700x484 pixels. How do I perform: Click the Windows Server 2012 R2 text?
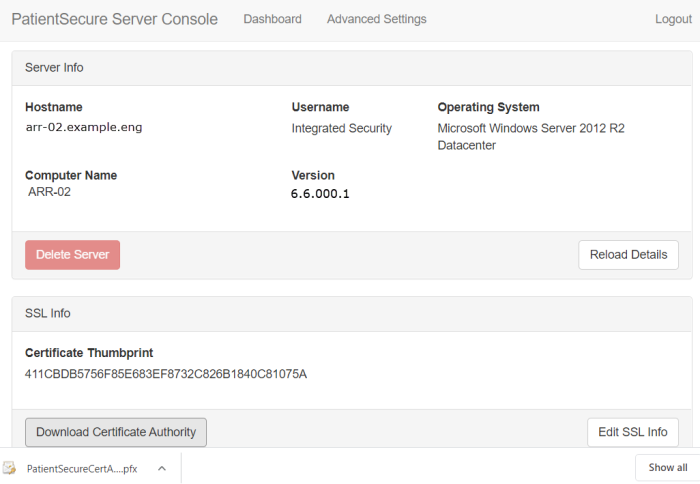[x=530, y=128]
